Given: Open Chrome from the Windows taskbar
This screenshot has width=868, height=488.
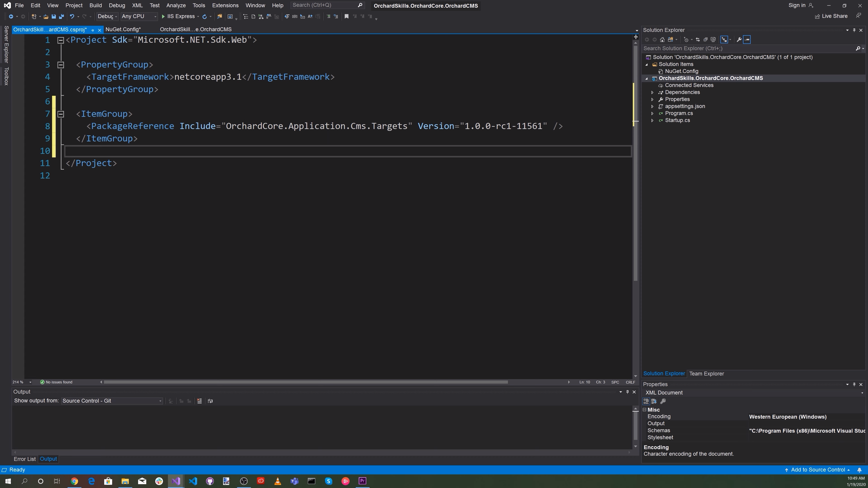Looking at the screenshot, I should point(74,481).
